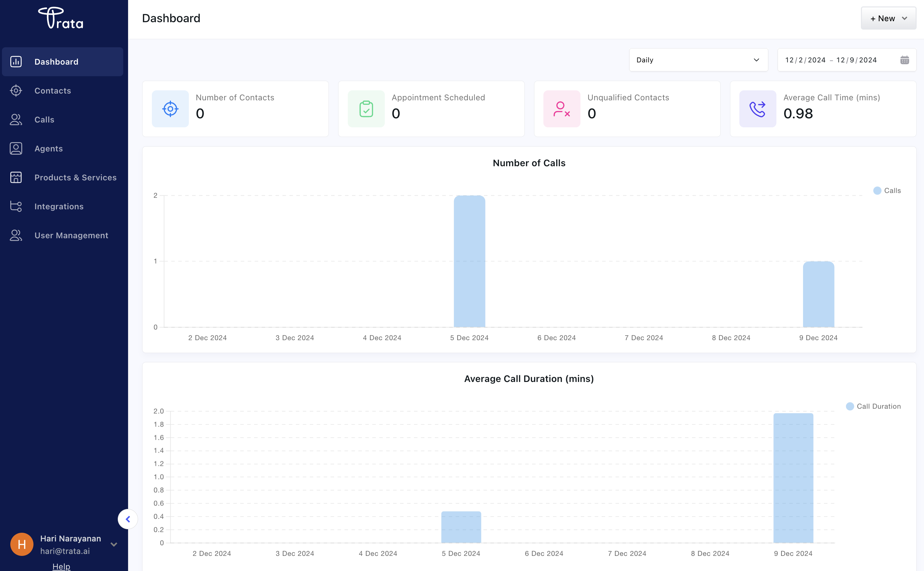Select the 5 Dec 2024 calls bar
The width and height of the screenshot is (924, 571).
[469, 261]
